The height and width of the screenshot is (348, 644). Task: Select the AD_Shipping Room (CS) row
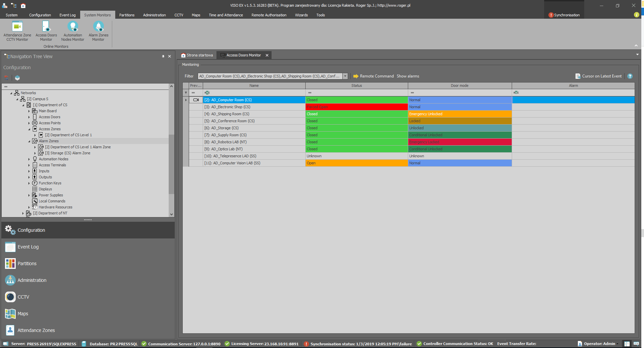(254, 114)
